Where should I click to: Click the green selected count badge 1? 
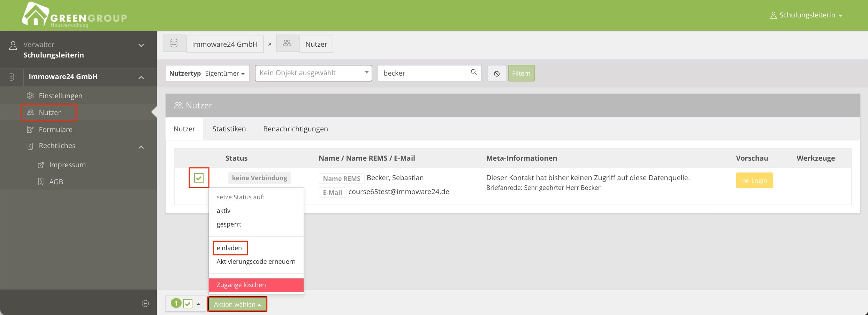176,304
